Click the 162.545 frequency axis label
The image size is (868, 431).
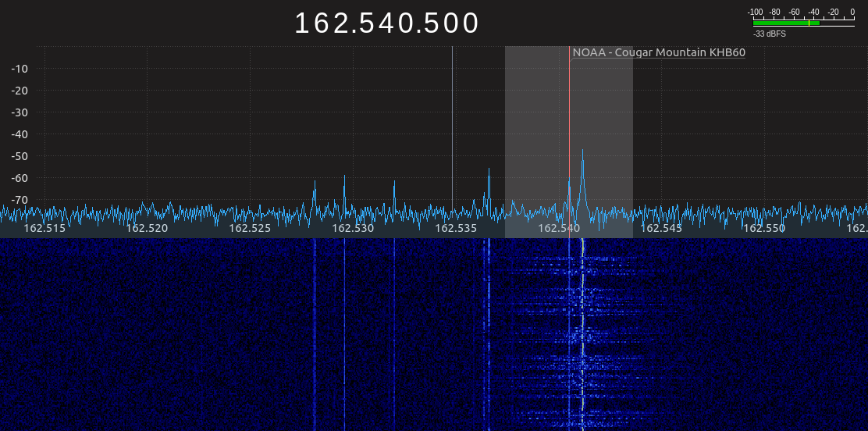point(661,228)
